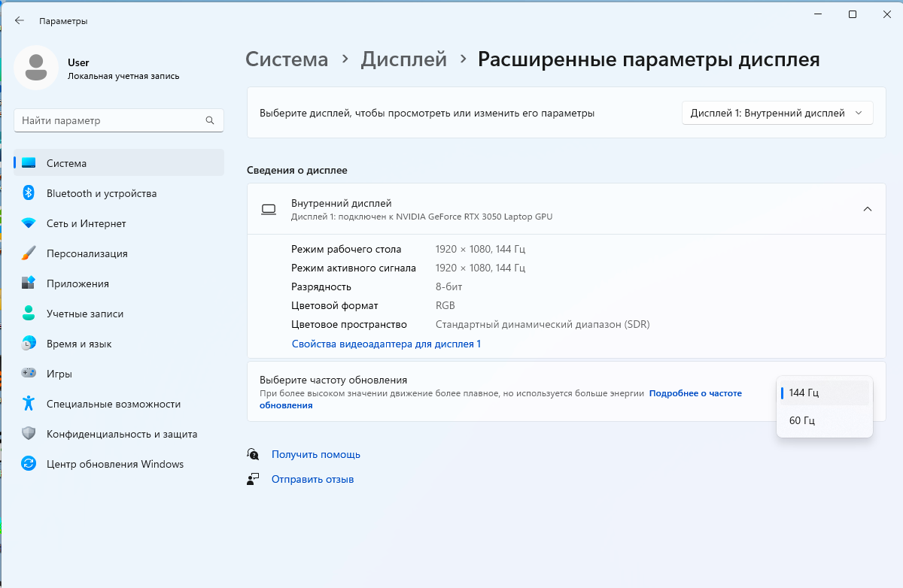The image size is (903, 588).
Task: Click the Отправить отзыв link
Action: pos(312,479)
